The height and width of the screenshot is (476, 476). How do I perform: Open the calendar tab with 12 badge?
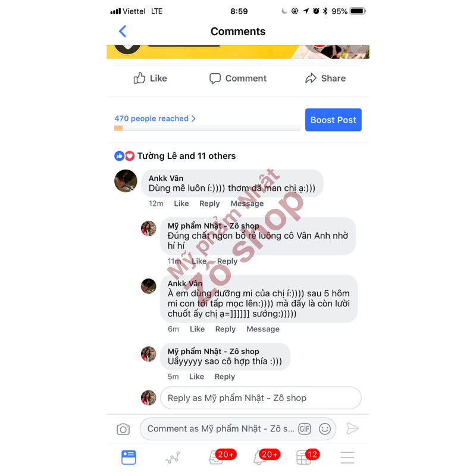[x=304, y=458]
